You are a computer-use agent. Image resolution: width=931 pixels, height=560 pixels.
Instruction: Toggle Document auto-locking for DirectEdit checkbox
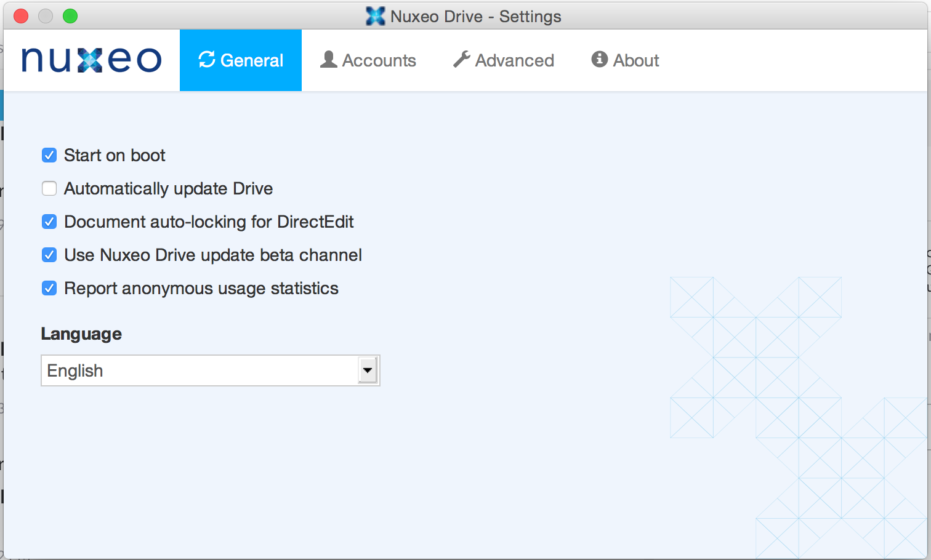coord(49,222)
